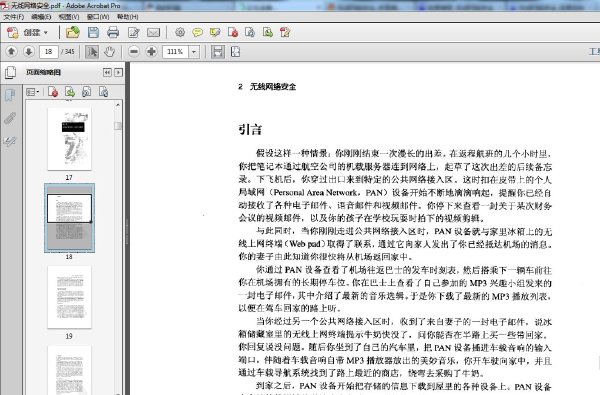Screen dimensions: 600x395
Task: Open the tools pane link at right
Action: pyautogui.click(x=594, y=51)
